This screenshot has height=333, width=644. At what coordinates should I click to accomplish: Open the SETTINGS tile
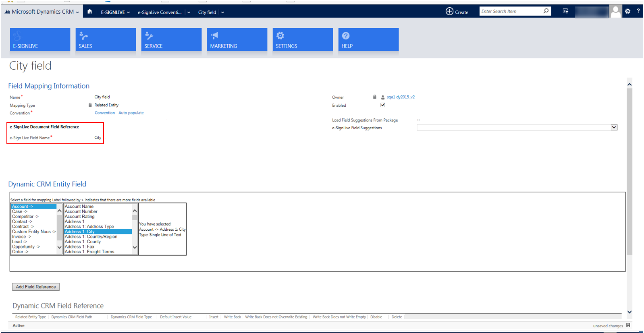[x=303, y=39]
